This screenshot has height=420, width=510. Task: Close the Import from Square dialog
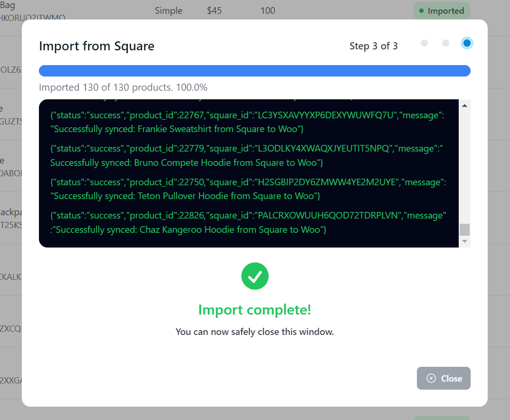444,378
